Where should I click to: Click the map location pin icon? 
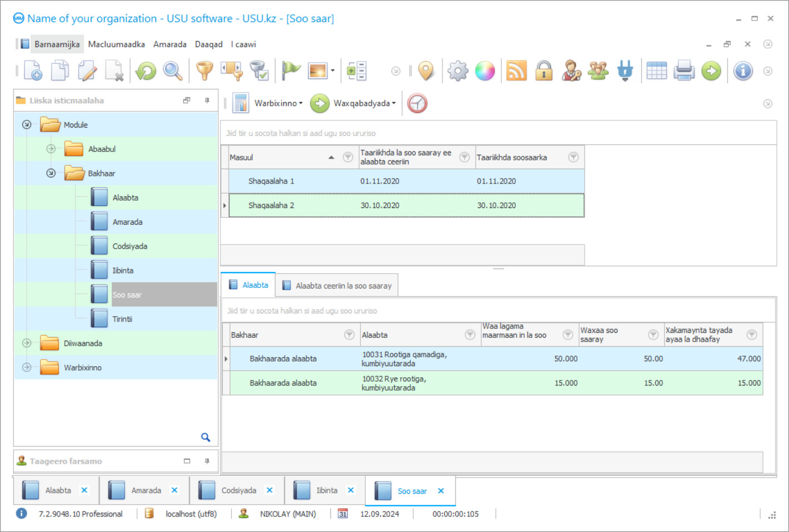point(426,71)
